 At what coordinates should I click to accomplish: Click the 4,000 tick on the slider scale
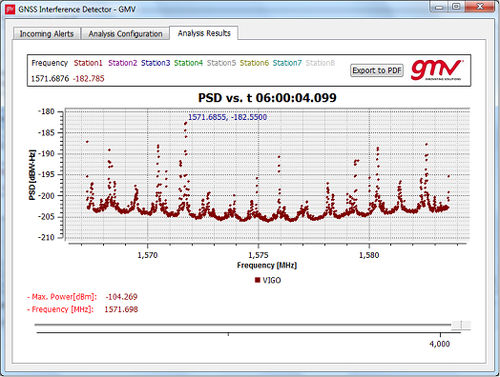pos(440,344)
